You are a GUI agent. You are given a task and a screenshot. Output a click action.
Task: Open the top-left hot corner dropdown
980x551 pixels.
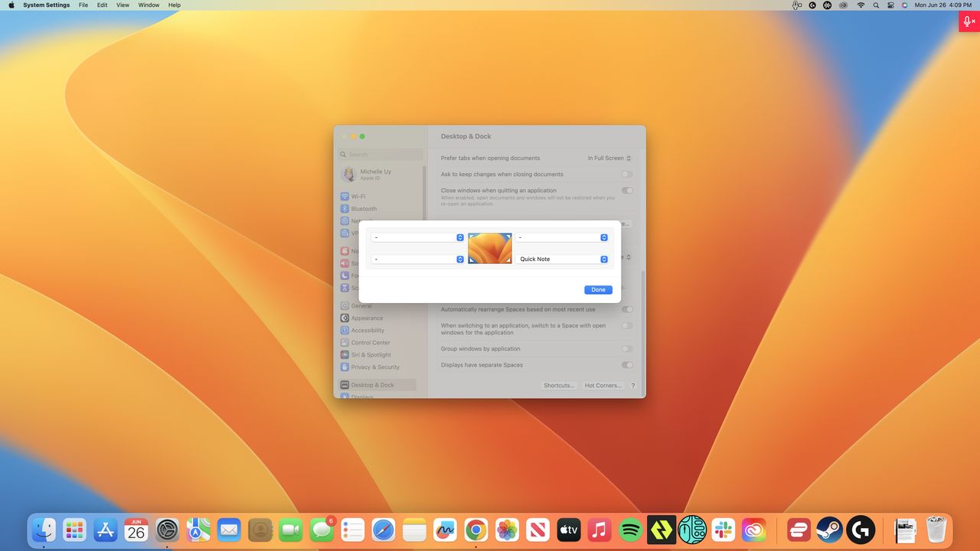click(x=417, y=237)
